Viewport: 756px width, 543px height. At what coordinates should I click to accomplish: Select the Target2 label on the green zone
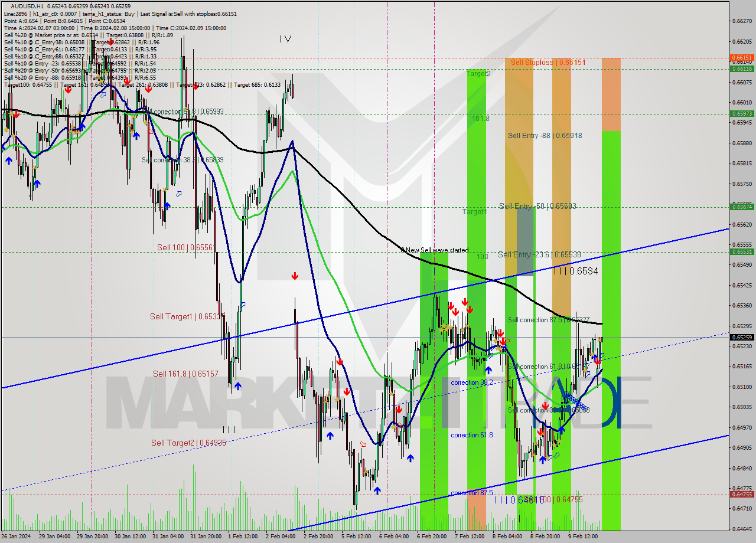(x=477, y=74)
